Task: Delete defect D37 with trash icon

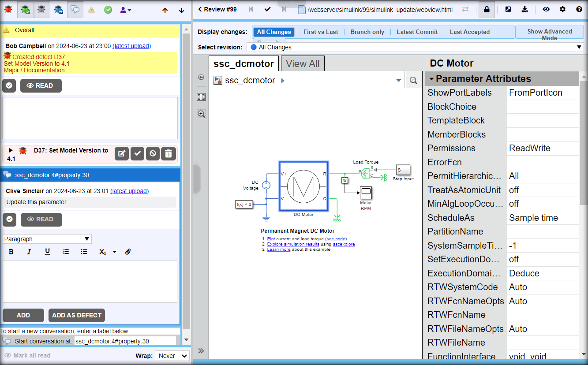Action: (168, 153)
